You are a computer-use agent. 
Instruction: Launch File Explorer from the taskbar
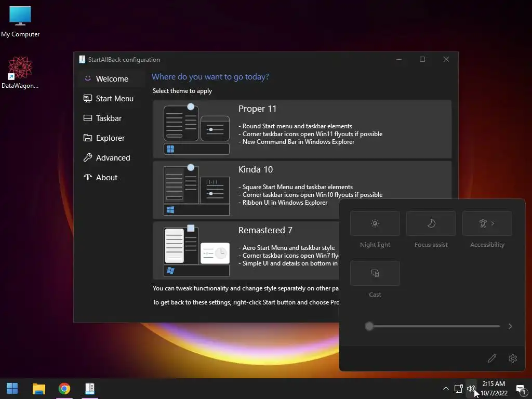pos(38,389)
